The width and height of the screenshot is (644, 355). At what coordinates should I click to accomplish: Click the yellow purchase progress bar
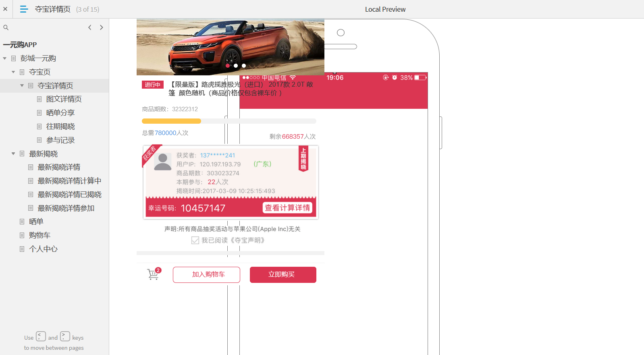(171, 121)
